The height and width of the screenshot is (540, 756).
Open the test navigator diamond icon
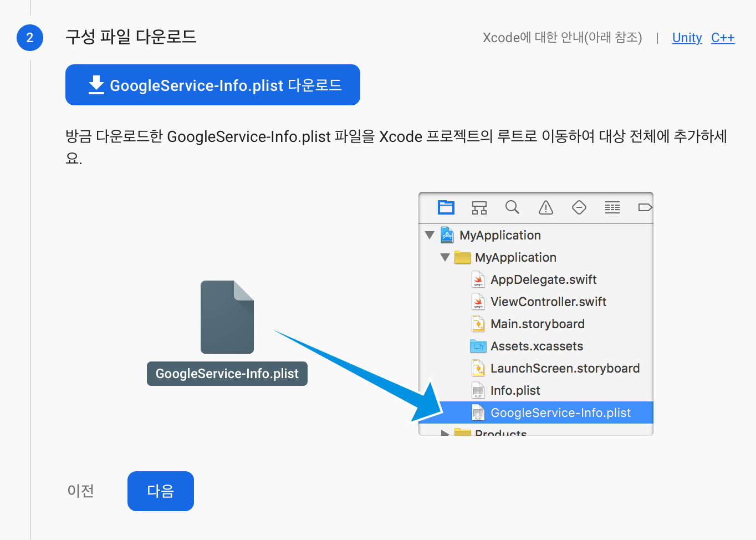tap(579, 207)
